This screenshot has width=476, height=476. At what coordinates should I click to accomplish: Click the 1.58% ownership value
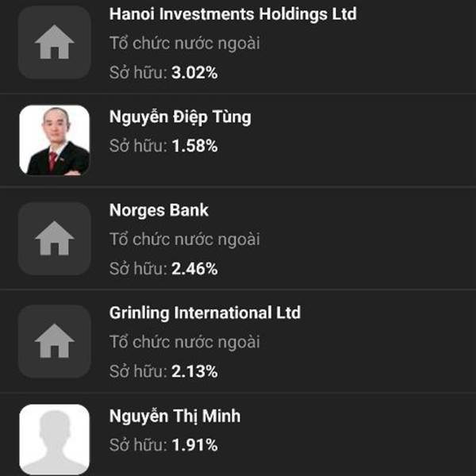194,146
